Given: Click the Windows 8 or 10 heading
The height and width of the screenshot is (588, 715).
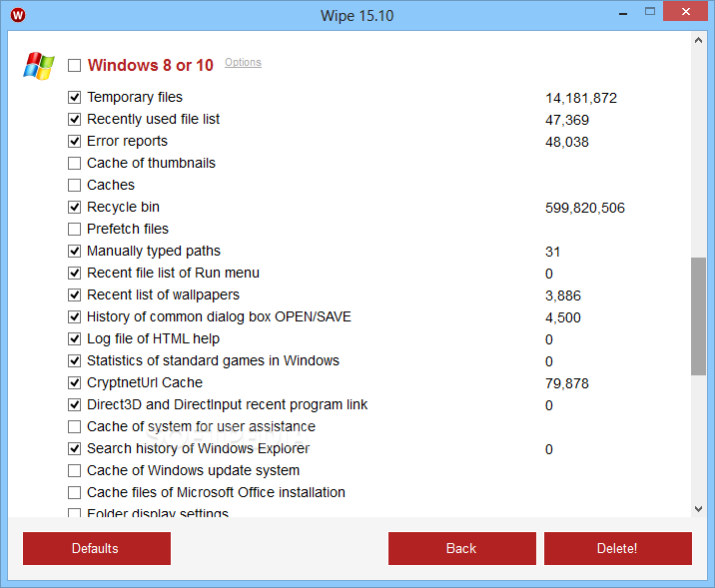Looking at the screenshot, I should [x=151, y=65].
